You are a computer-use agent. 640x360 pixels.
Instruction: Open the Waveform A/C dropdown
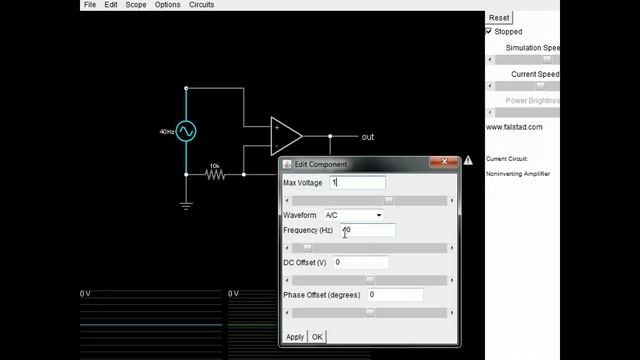coord(354,215)
